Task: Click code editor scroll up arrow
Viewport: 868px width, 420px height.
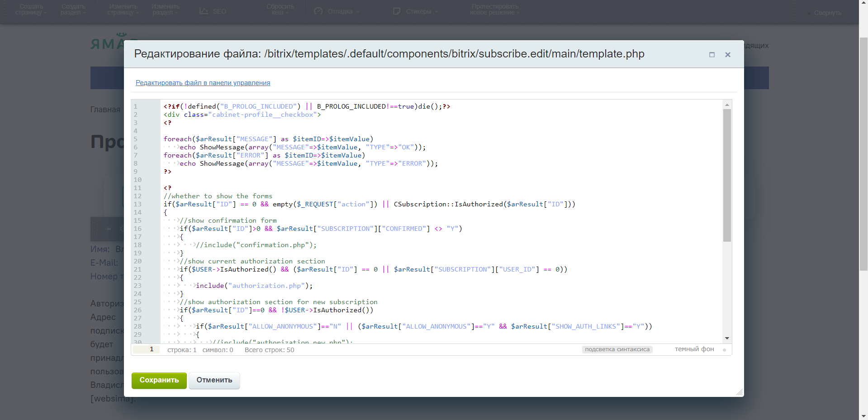Action: pyautogui.click(x=727, y=105)
